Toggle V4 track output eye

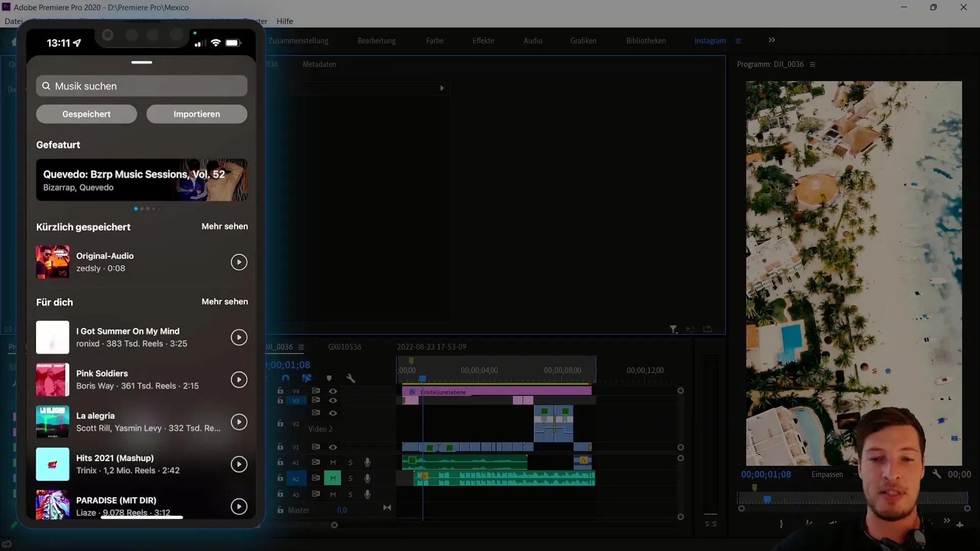point(333,391)
